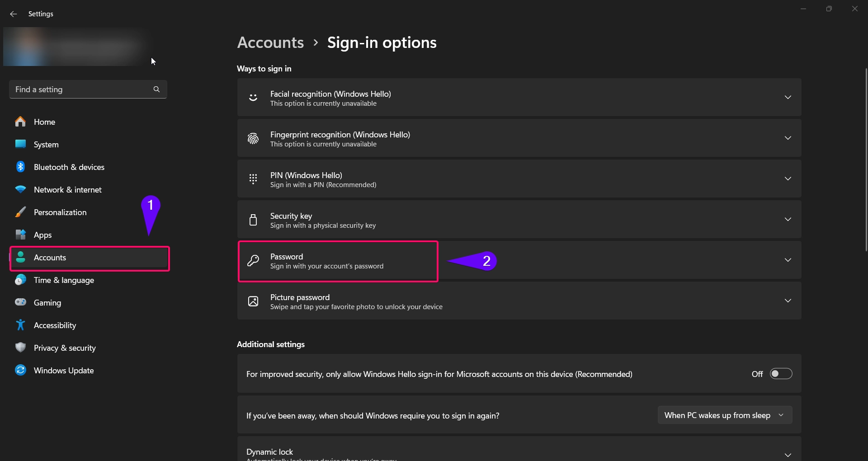Screen dimensions: 868x461
Task: Click 'Sign in with your account's password' text
Action: 327,266
